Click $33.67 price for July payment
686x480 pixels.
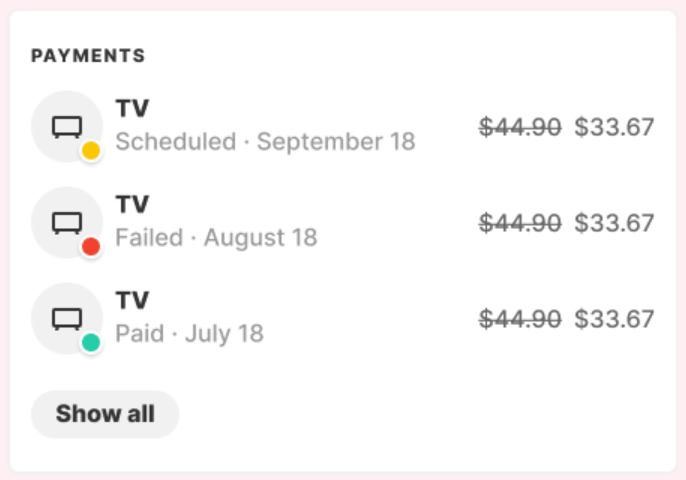[614, 319]
